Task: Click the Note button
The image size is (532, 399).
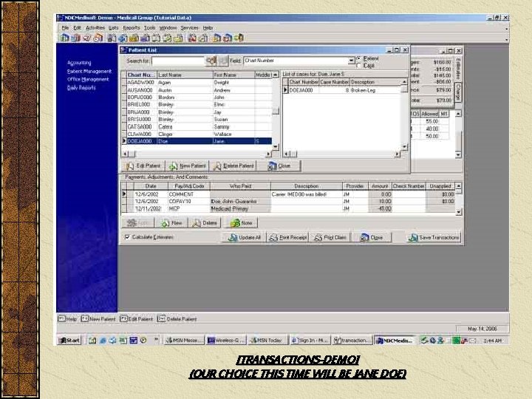Action: coord(241,223)
